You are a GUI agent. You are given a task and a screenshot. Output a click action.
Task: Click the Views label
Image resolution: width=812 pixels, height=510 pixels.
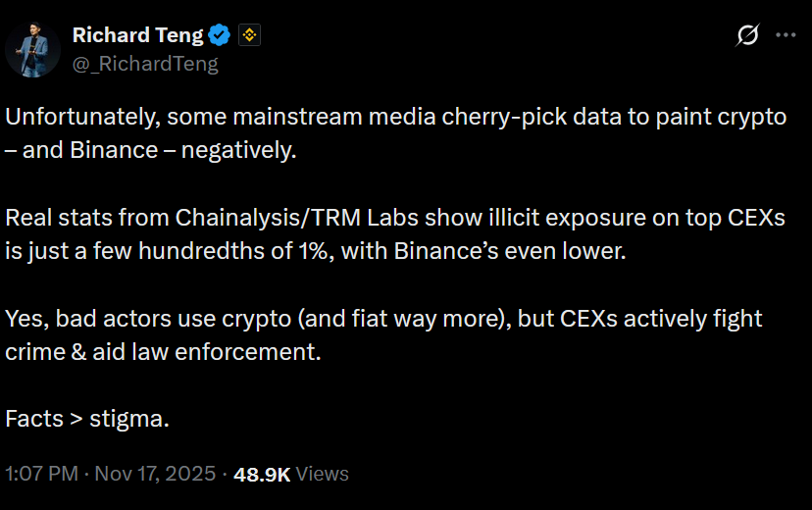coord(323,474)
